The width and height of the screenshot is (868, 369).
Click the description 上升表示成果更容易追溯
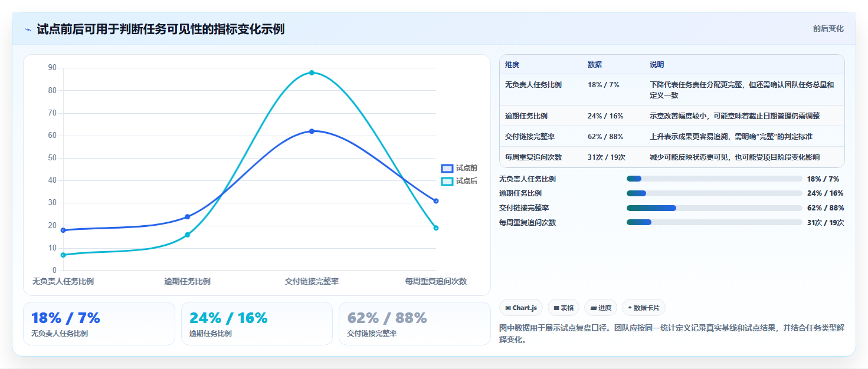pyautogui.click(x=731, y=137)
